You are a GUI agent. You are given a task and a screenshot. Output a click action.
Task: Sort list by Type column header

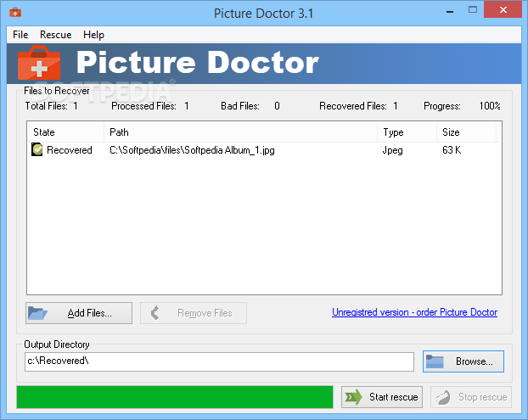407,132
